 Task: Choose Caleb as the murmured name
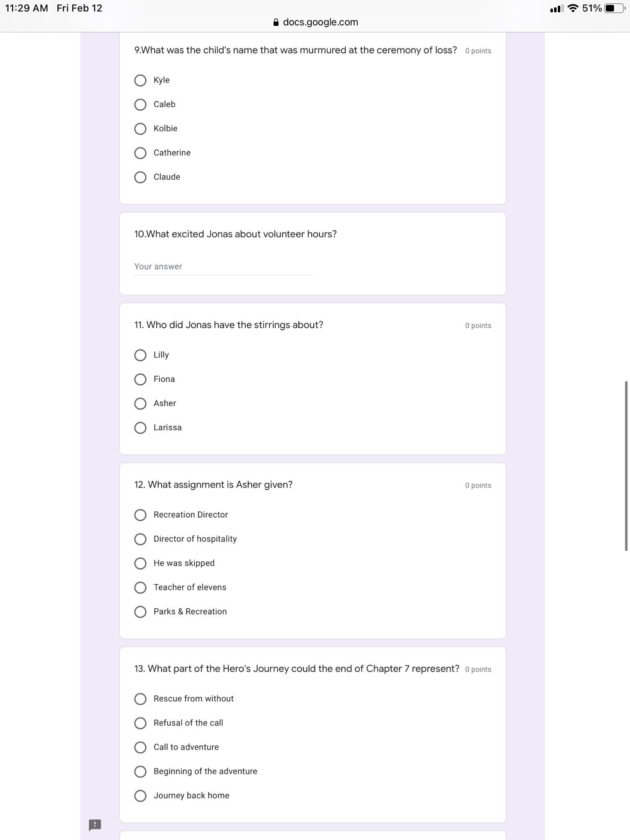click(x=140, y=105)
